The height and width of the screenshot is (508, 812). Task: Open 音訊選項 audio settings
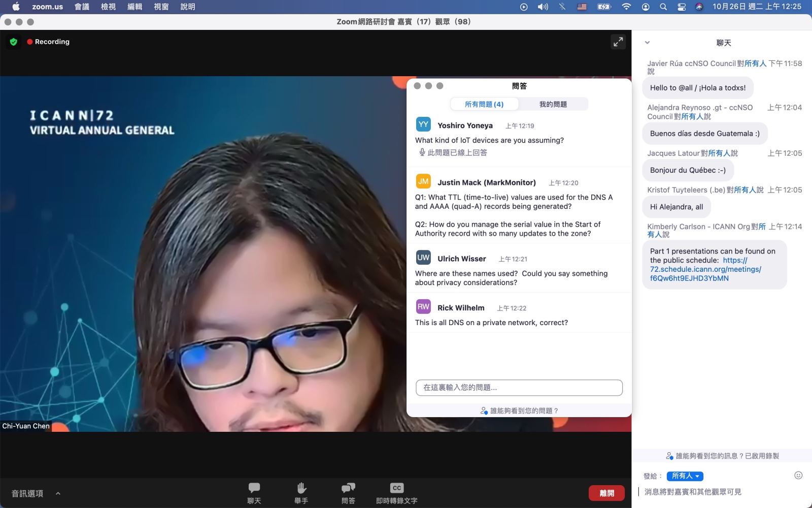click(x=27, y=493)
